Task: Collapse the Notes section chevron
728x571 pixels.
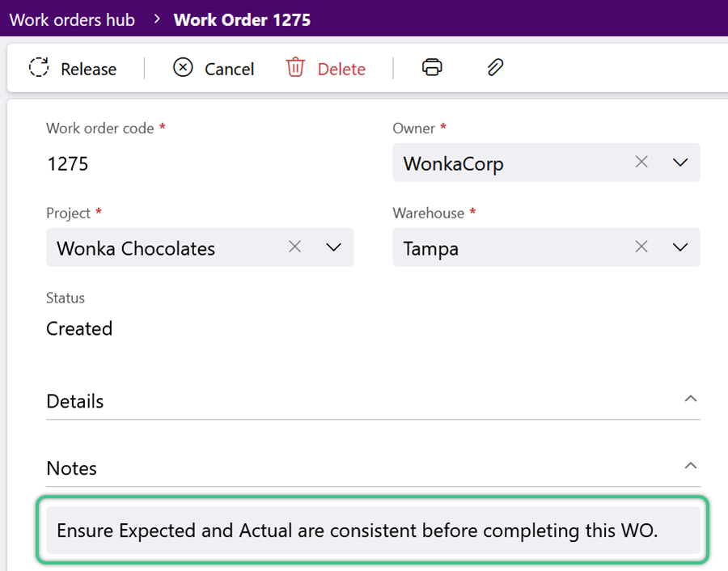Action: click(x=691, y=466)
